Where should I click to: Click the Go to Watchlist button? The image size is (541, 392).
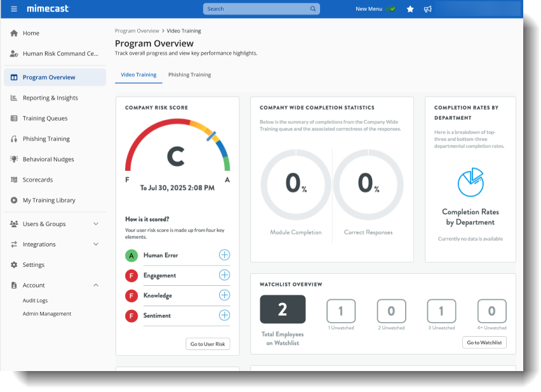[484, 342]
